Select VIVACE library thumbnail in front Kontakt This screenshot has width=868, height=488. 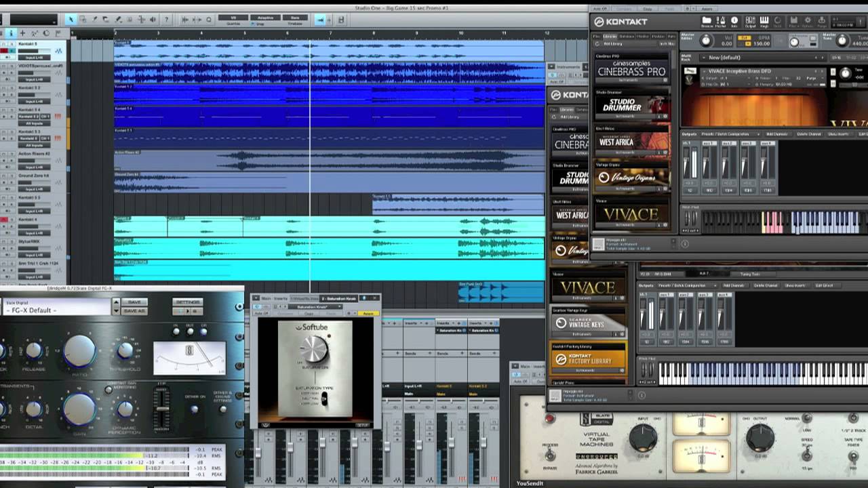click(x=631, y=214)
